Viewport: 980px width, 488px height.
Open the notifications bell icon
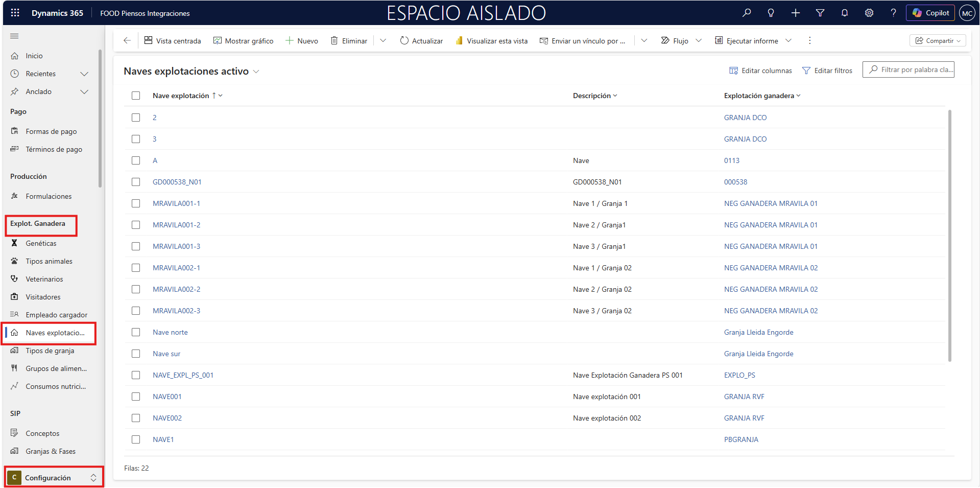pyautogui.click(x=844, y=13)
